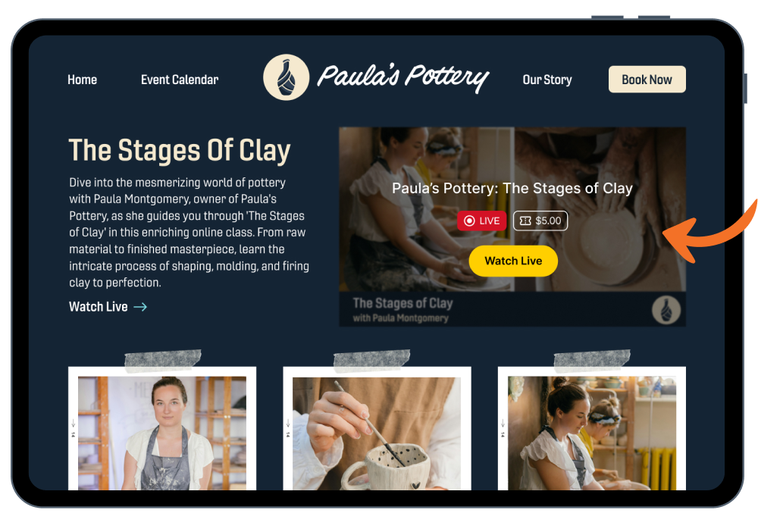
Task: Click the Book Now button
Action: [x=647, y=80]
